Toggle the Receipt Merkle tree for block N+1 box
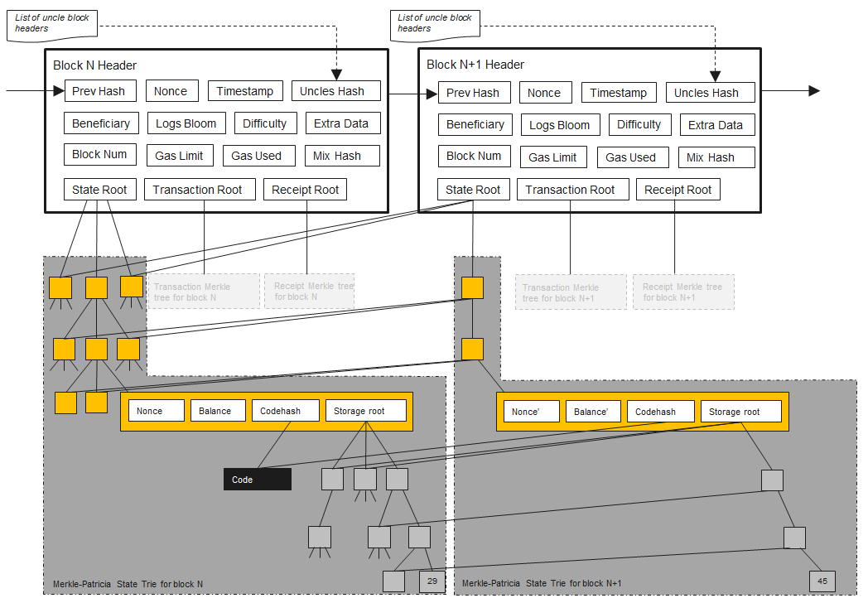The width and height of the screenshot is (868, 603). point(682,292)
